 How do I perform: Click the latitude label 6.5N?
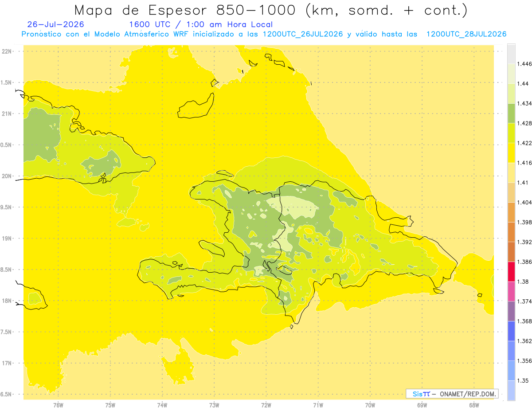[6, 394]
